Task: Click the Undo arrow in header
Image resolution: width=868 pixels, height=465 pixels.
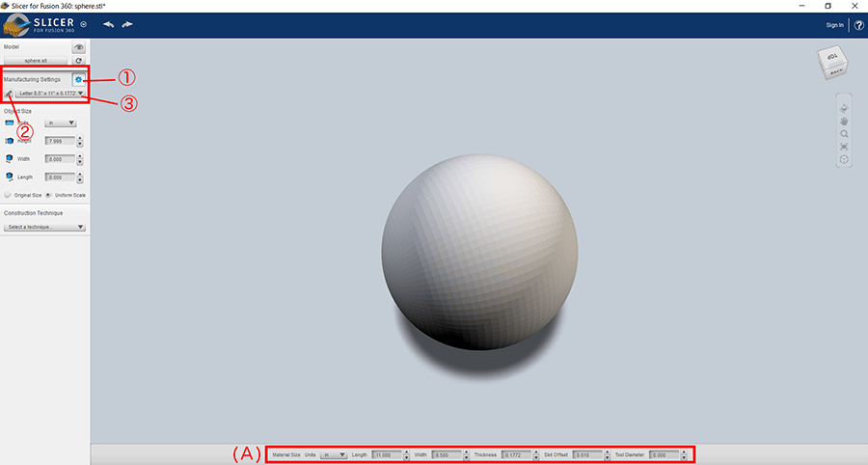Action: [x=108, y=24]
